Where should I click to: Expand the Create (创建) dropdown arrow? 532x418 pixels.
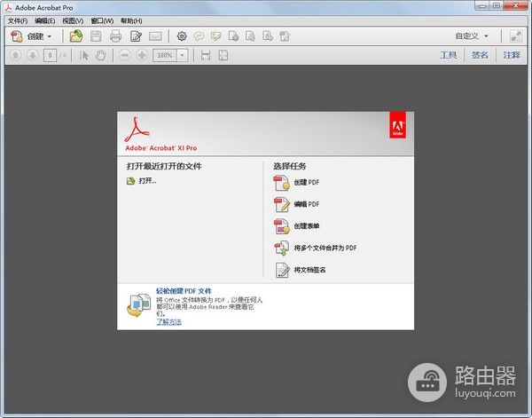pos(50,36)
